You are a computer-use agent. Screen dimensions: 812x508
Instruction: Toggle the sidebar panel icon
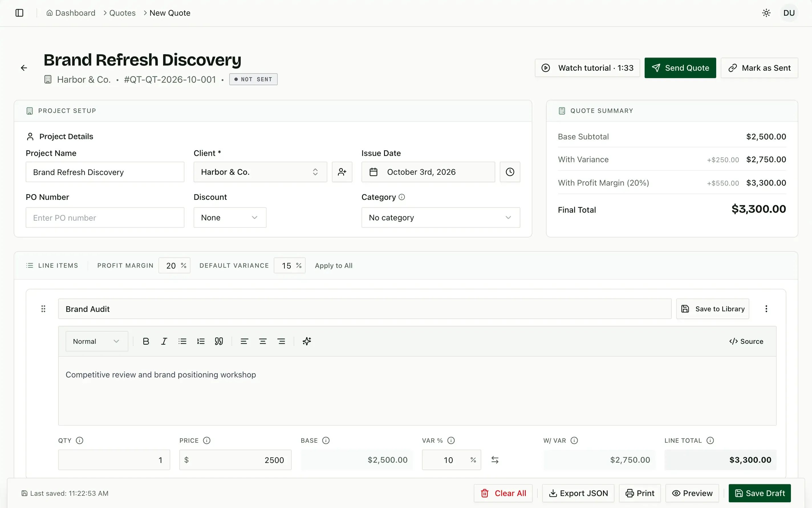point(19,13)
